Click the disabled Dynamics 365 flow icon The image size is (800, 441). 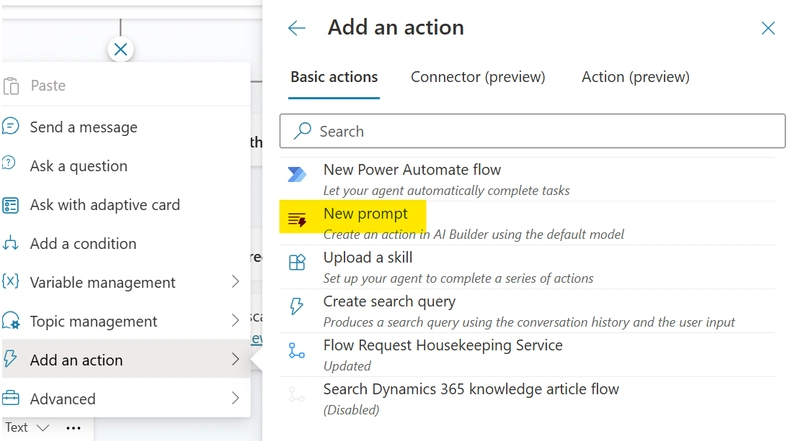[296, 394]
